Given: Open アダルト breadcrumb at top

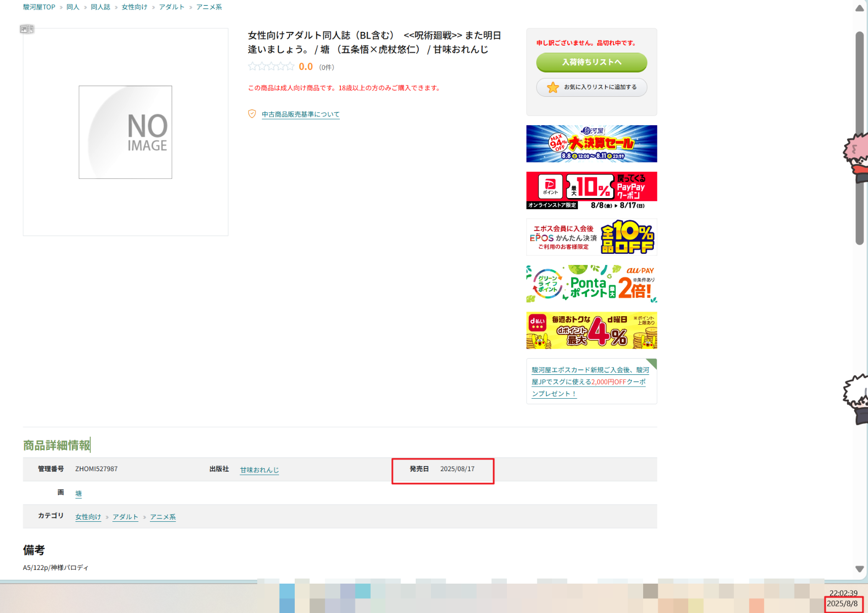Looking at the screenshot, I should point(172,7).
